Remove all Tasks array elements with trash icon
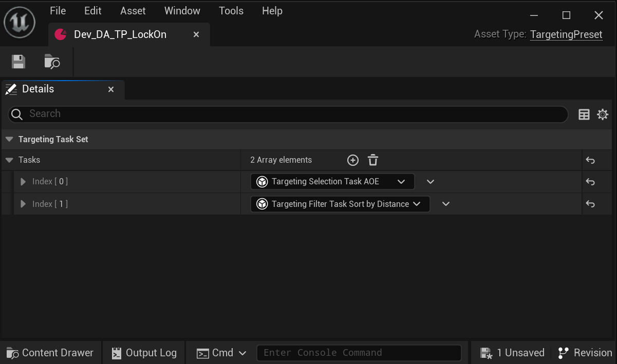The height and width of the screenshot is (364, 617). [x=373, y=160]
